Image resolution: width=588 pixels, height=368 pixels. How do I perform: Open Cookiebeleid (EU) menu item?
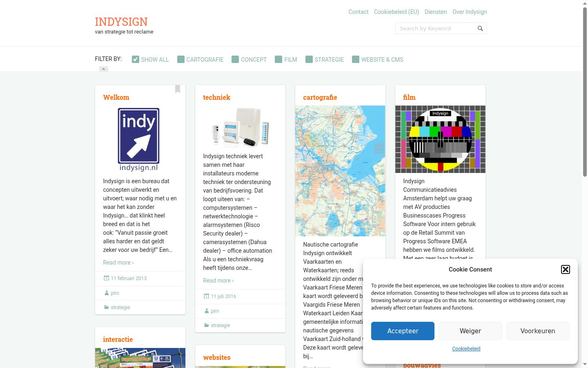click(396, 12)
